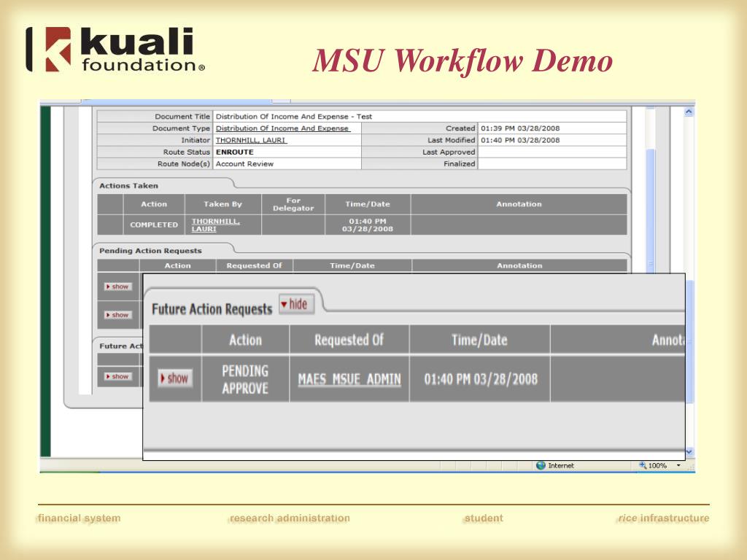This screenshot has width=747, height=560.
Task: Open initiator THORNHILL, LAURI link
Action: (251, 140)
